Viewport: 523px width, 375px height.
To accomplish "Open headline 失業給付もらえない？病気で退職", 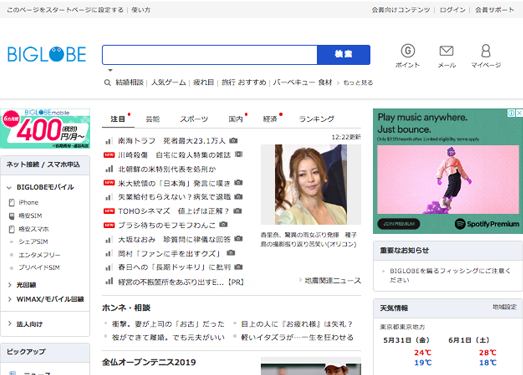I will pyautogui.click(x=174, y=197).
